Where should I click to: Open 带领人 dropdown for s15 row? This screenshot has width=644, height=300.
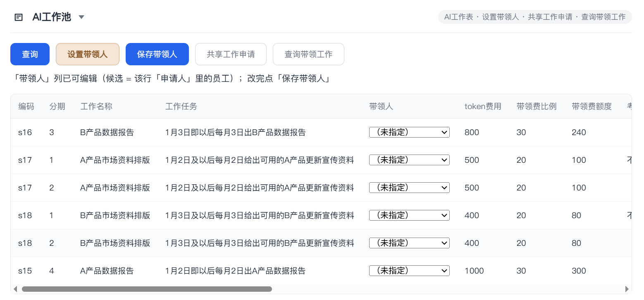[409, 271]
